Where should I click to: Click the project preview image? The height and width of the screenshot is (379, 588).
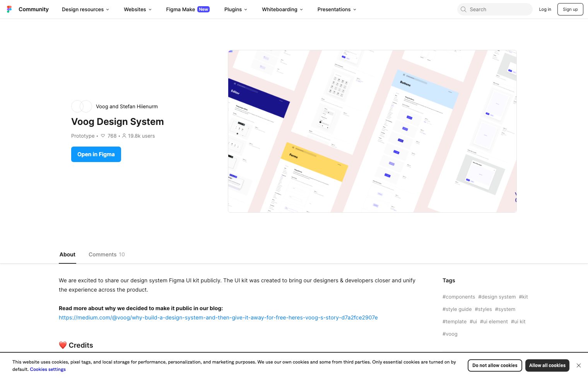tap(372, 131)
